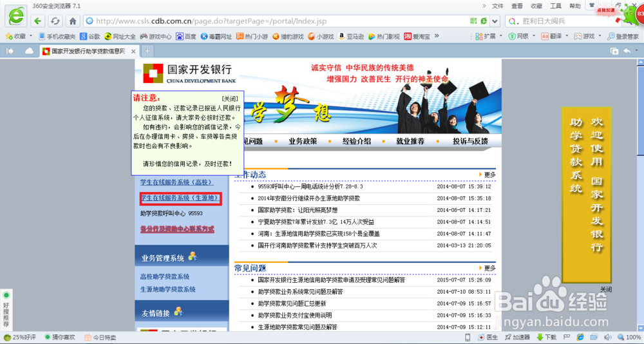Open the 热门小游 bookmark
Screen dimensions: 644x344
[252, 36]
